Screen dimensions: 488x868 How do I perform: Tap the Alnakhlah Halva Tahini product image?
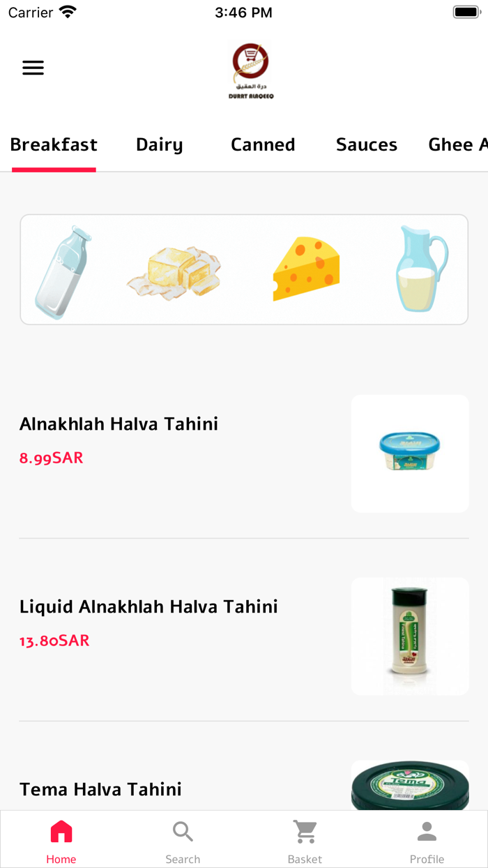[410, 454]
